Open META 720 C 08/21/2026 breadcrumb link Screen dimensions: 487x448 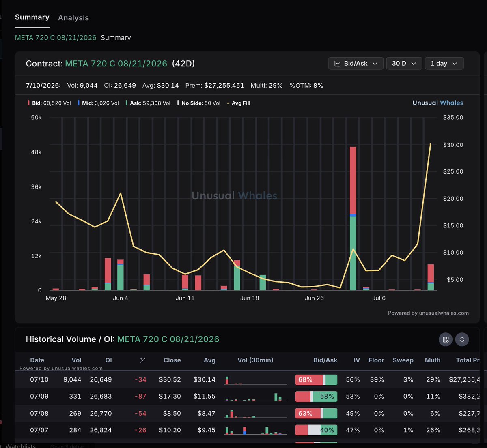56,38
